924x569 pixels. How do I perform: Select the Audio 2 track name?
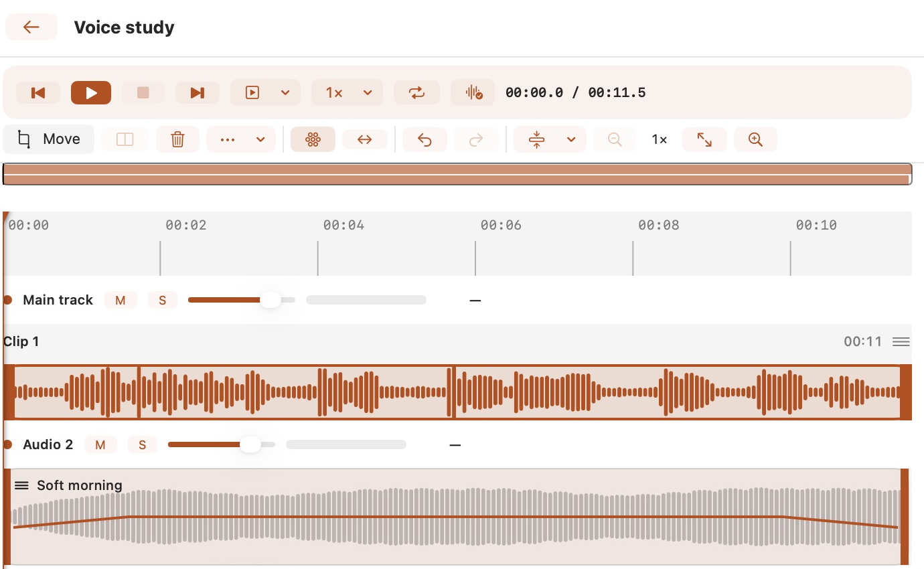point(48,444)
